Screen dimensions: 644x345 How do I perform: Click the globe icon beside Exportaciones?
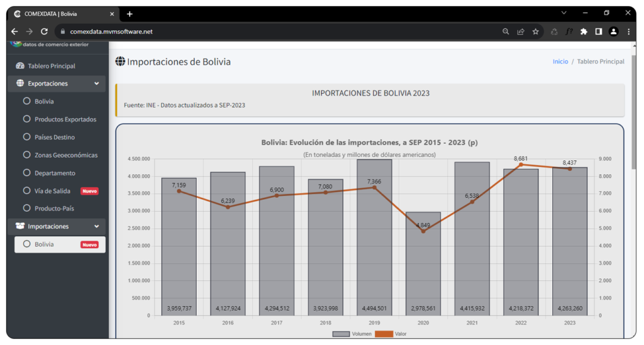click(20, 84)
